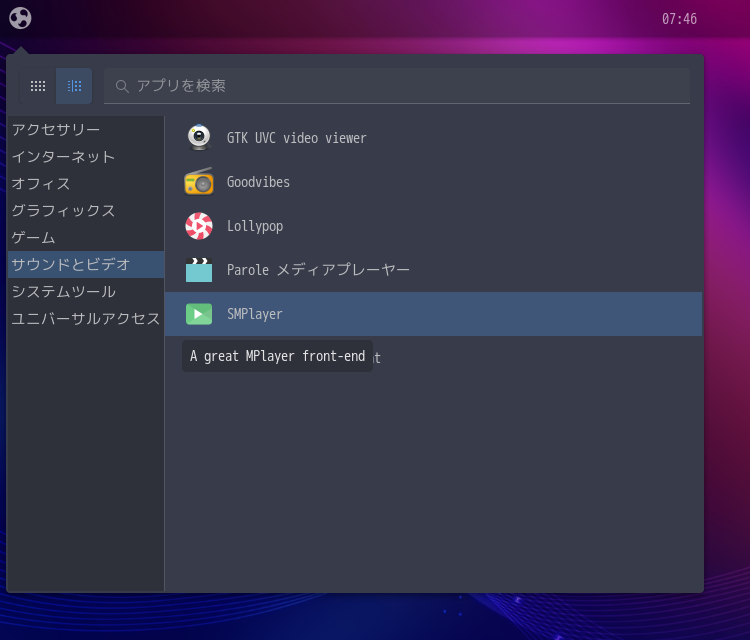
Task: Launch Parole メディアプレーヤー by its label
Action: (x=318, y=270)
